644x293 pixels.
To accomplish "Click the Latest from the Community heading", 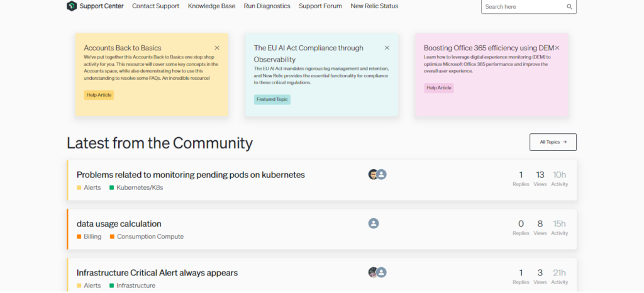I will [x=160, y=143].
